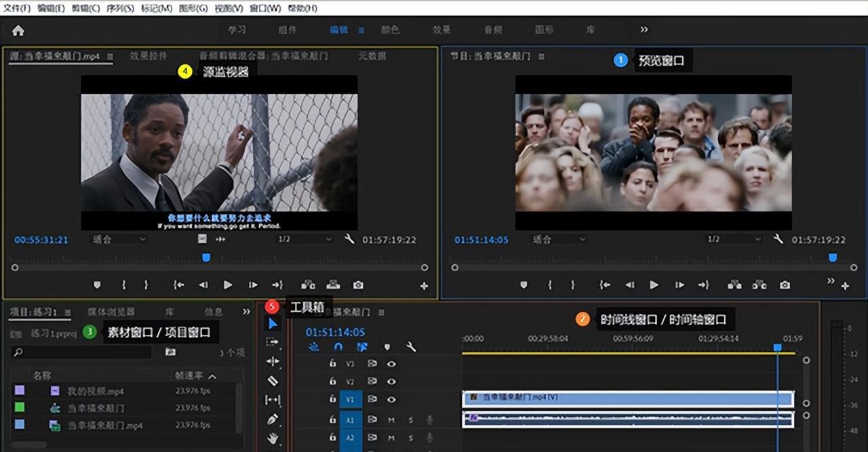This screenshot has height=452, width=868.
Task: Click timeline timecode 01:51:14:05
Action: click(x=335, y=332)
